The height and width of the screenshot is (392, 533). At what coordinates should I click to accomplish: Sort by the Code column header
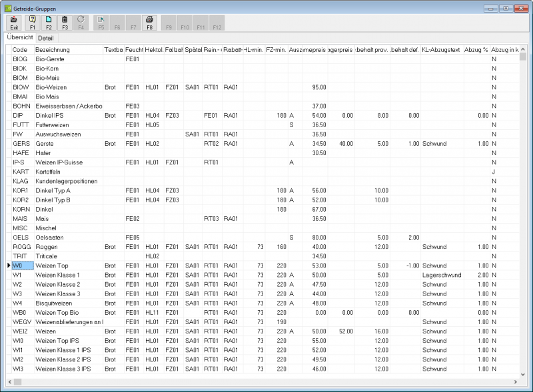tap(23, 50)
